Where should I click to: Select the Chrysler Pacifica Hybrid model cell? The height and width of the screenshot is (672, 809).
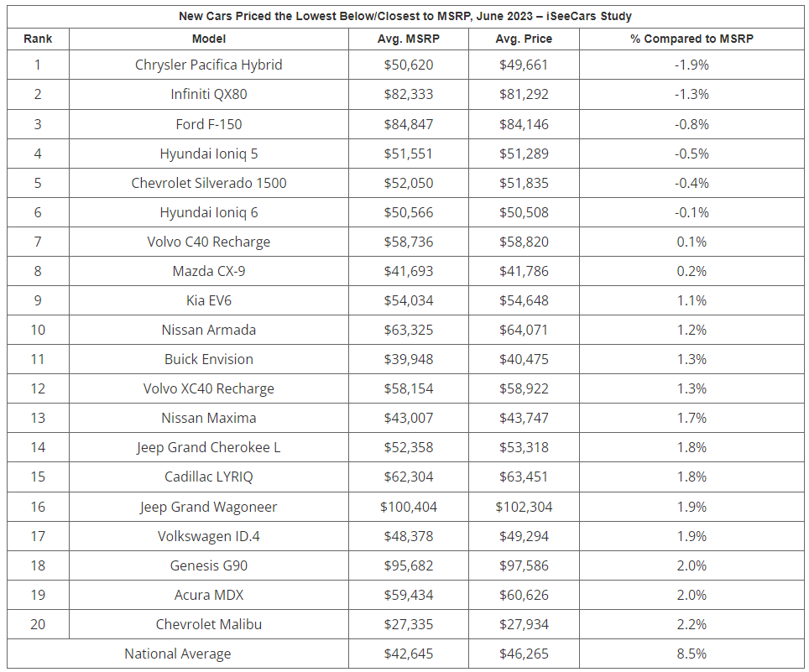(208, 65)
